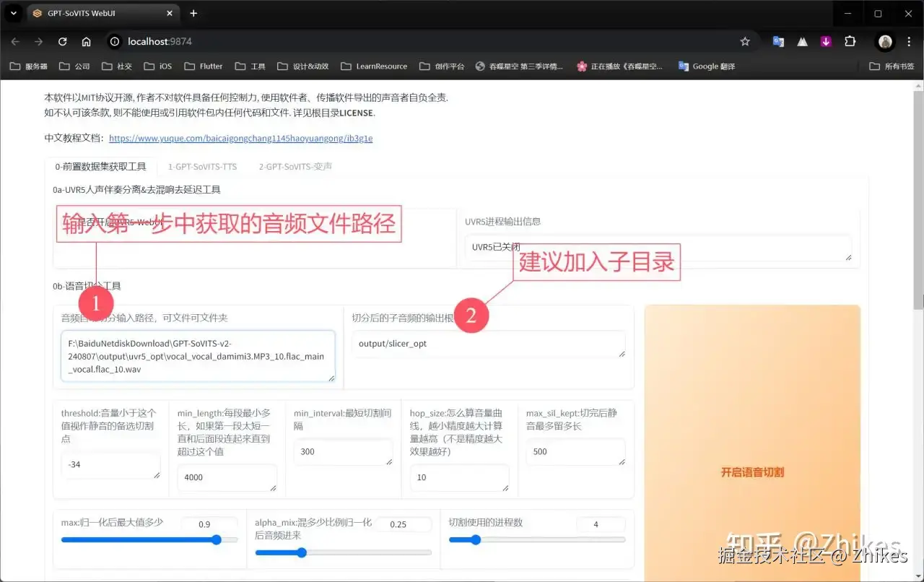
Task: Open the yuque.com tutorial document link
Action: click(x=240, y=138)
